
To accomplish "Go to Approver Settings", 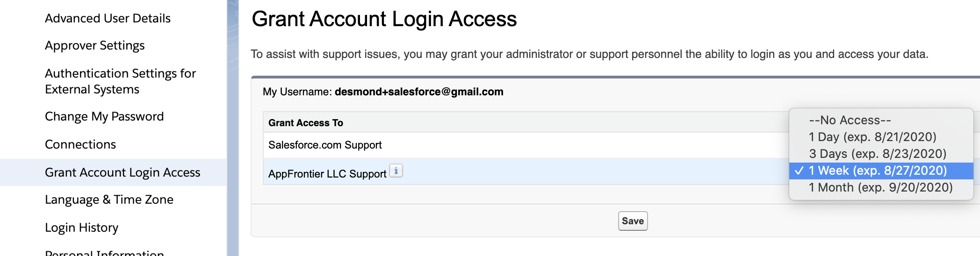I will [94, 45].
